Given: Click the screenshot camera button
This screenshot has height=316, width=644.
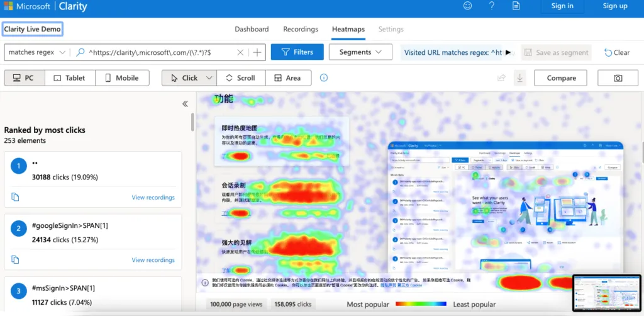Looking at the screenshot, I should [x=618, y=78].
